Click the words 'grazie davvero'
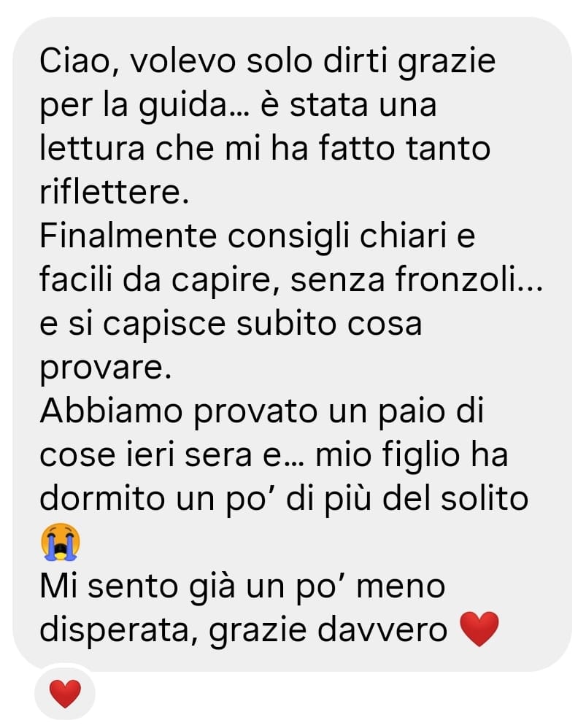This screenshot has width=586, height=728. click(328, 630)
